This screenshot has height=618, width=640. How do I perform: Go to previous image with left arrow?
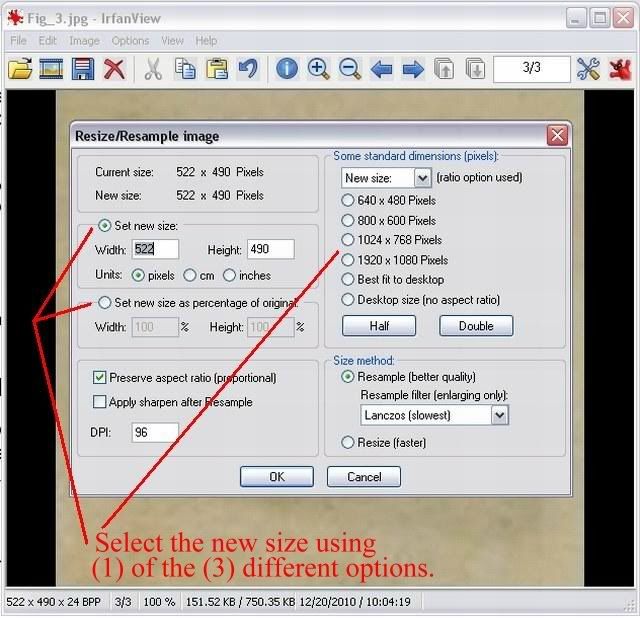(382, 69)
